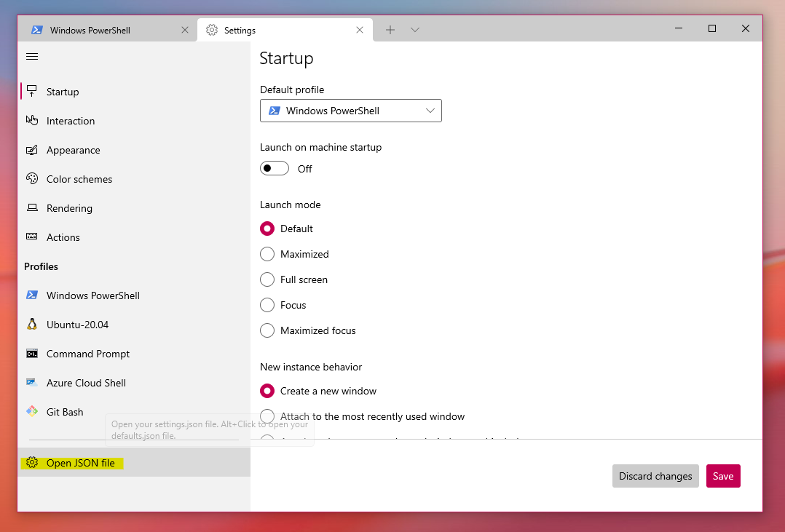Open Actions keyboard icon
Screen dimensions: 785x532
(x=32, y=237)
